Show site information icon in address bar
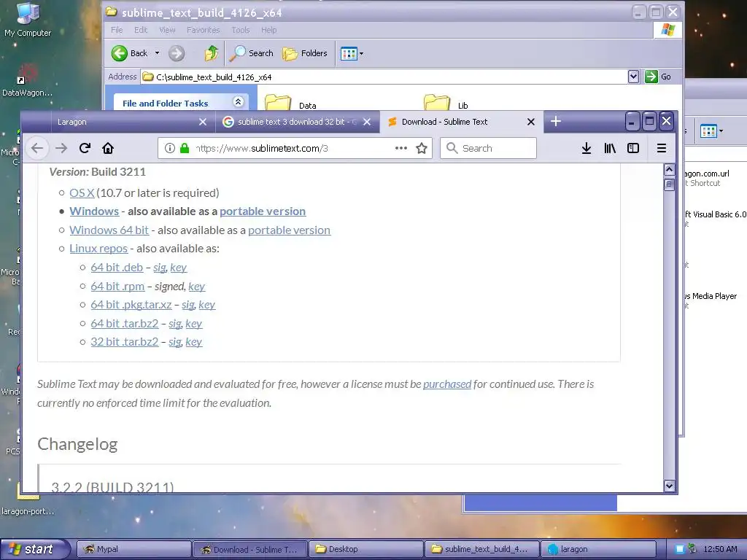Screen dimensions: 747x560 pyautogui.click(x=169, y=148)
